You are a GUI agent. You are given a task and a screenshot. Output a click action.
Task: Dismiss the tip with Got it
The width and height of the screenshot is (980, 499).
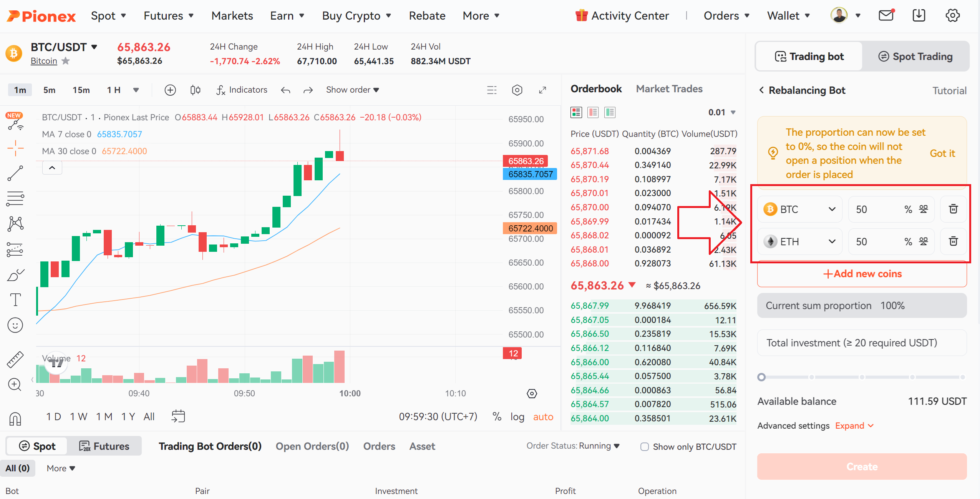click(942, 153)
